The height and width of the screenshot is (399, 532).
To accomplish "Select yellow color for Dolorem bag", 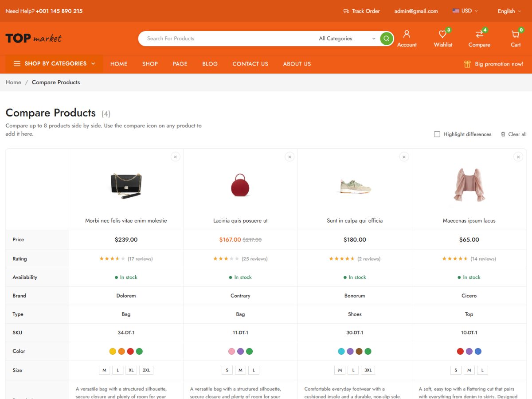I will point(113,352).
